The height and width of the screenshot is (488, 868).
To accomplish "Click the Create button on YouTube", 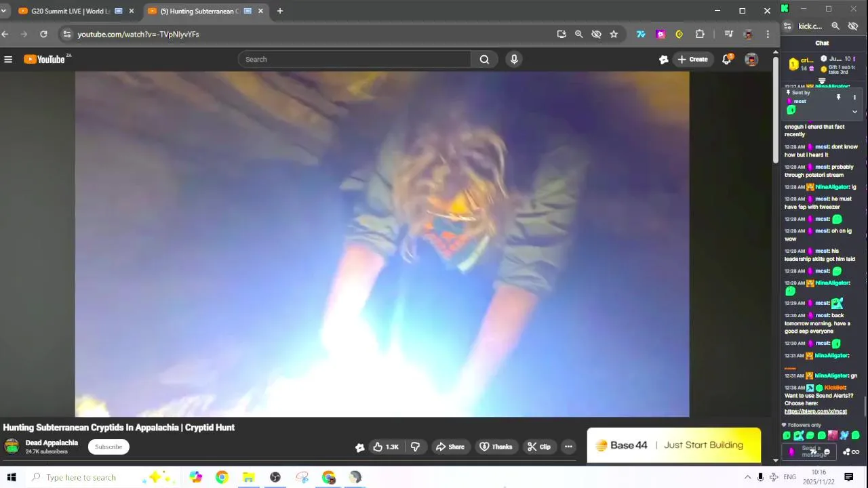I will click(x=692, y=60).
